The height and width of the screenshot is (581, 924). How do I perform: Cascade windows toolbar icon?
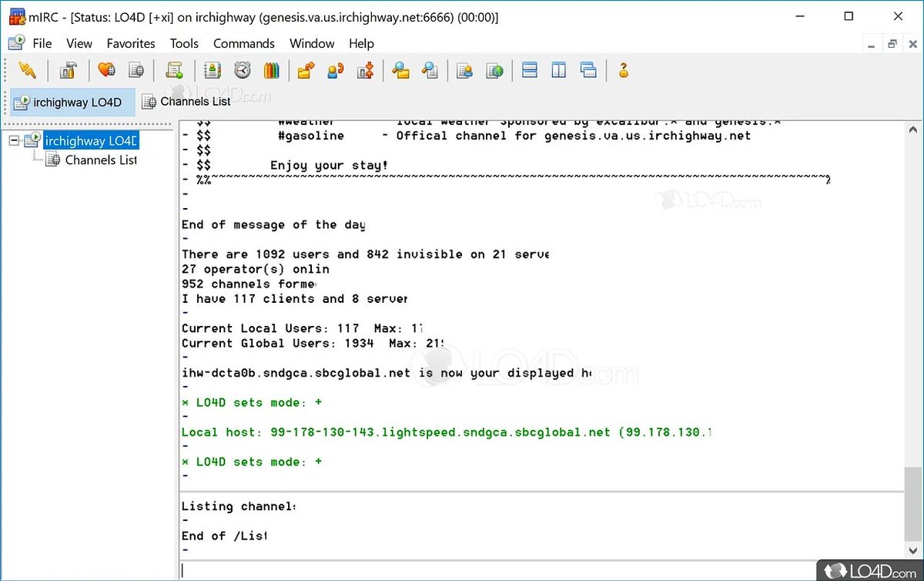(x=589, y=70)
